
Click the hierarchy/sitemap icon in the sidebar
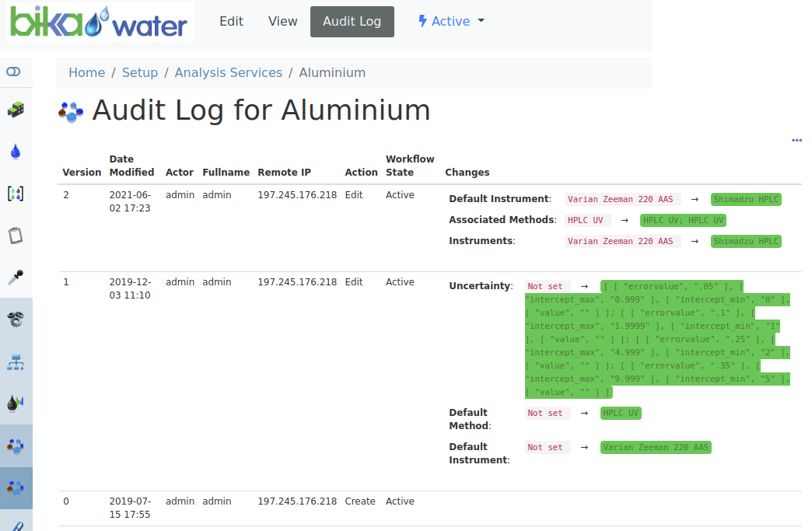(16, 361)
